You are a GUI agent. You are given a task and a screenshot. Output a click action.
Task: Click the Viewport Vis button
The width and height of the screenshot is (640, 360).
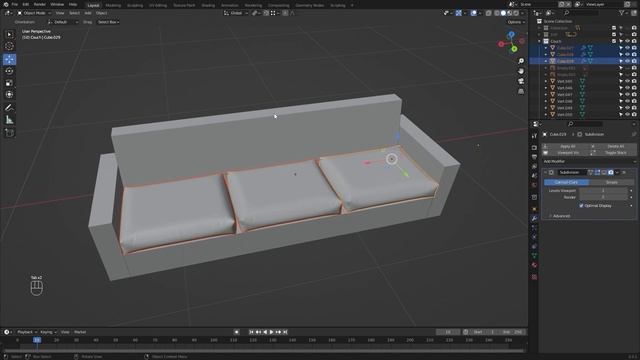tap(565, 153)
